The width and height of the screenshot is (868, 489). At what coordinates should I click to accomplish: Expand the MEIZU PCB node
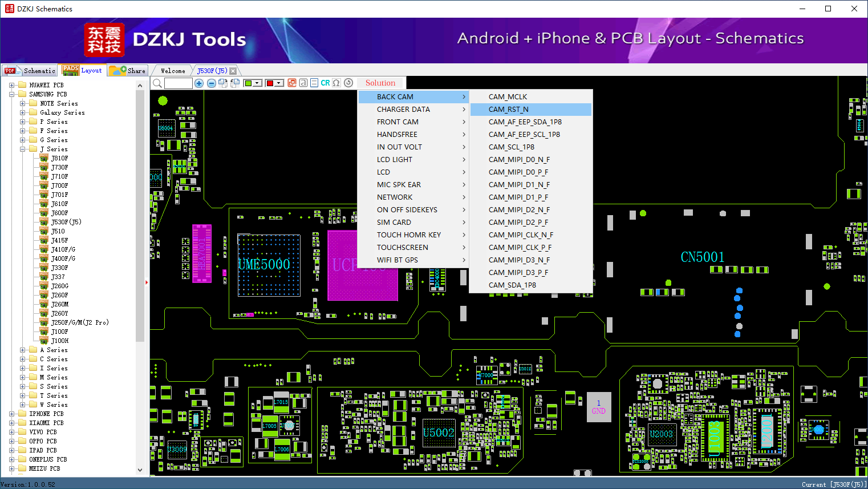[11, 468]
